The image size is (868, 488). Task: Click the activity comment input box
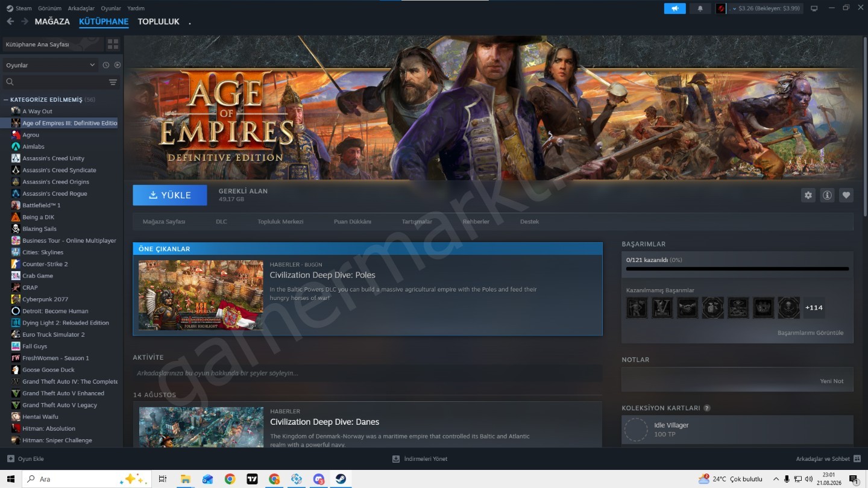coord(368,374)
